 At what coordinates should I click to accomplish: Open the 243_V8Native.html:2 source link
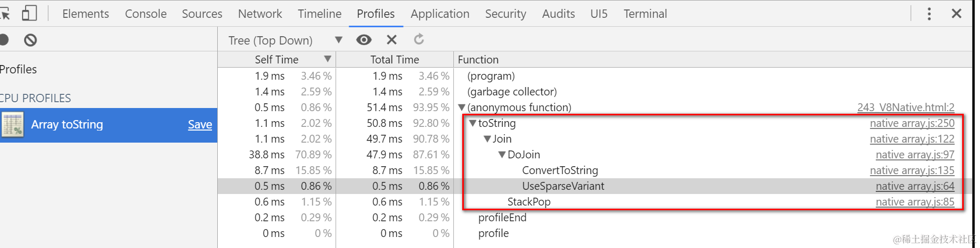[906, 107]
